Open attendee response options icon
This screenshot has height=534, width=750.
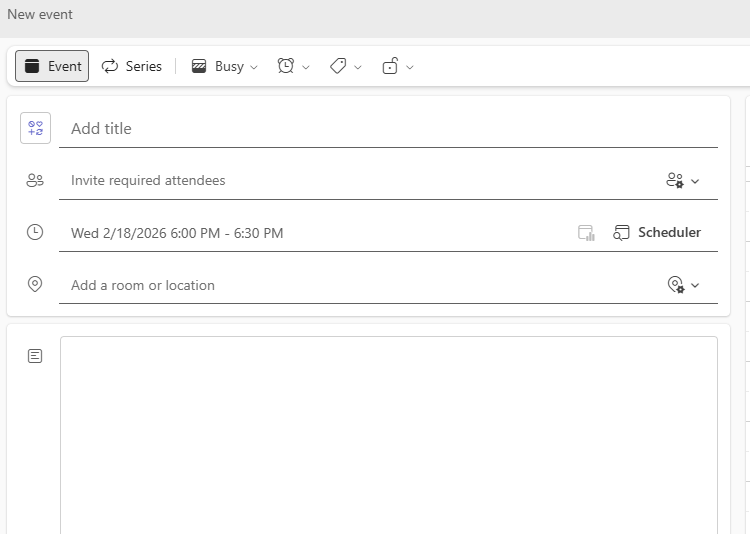pyautogui.click(x=675, y=180)
